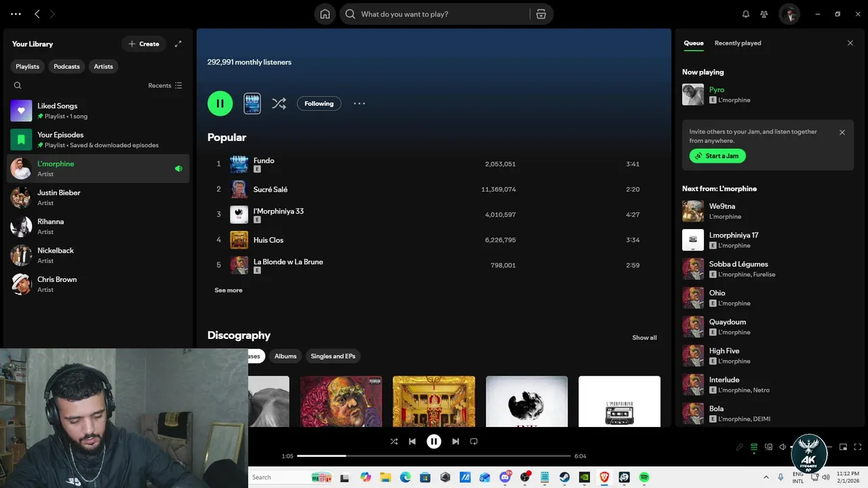Viewport: 868px width, 488px height.
Task: Go to Spotify Home
Action: click(325, 14)
